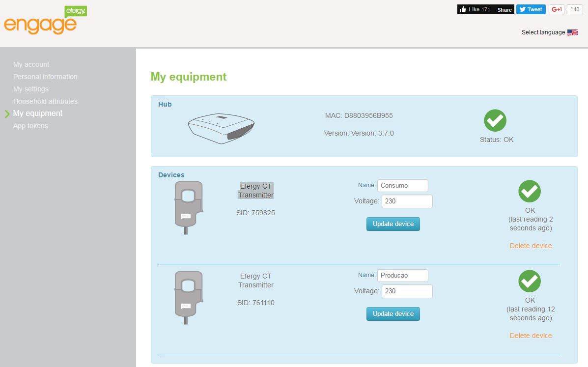Click the Google +1 button
The height and width of the screenshot is (367, 588).
click(557, 9)
